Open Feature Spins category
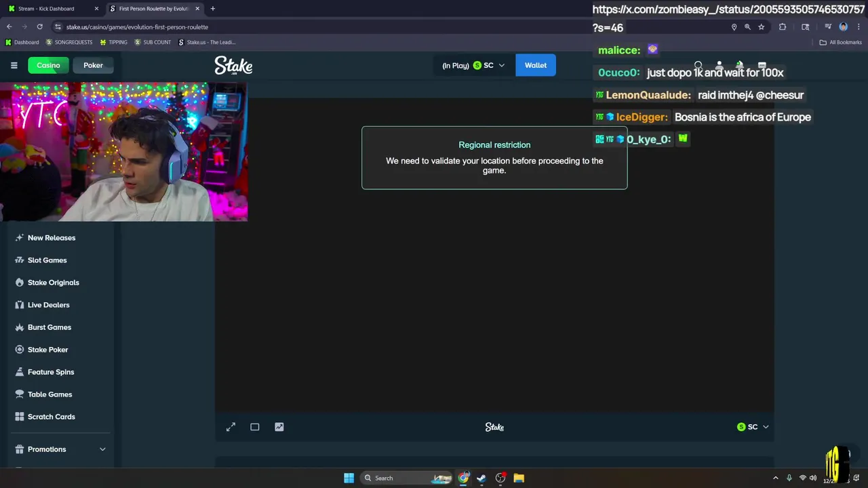Screen dimensions: 868x488 tap(51, 372)
